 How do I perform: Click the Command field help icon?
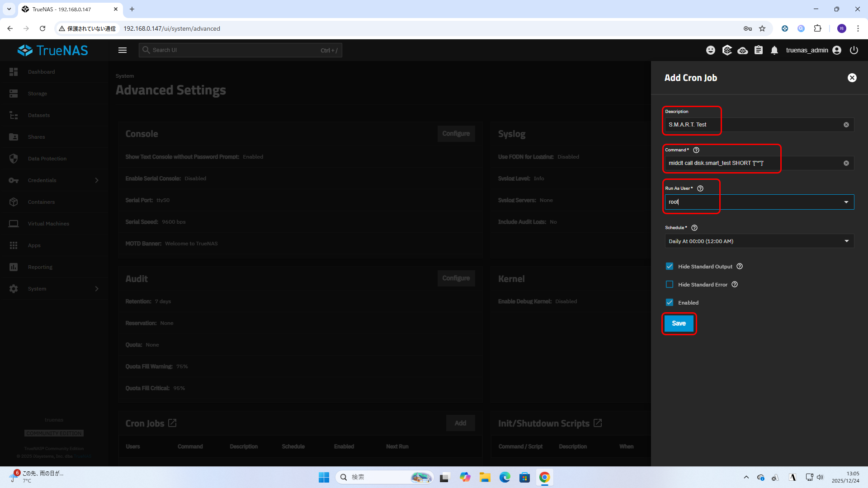[696, 150]
